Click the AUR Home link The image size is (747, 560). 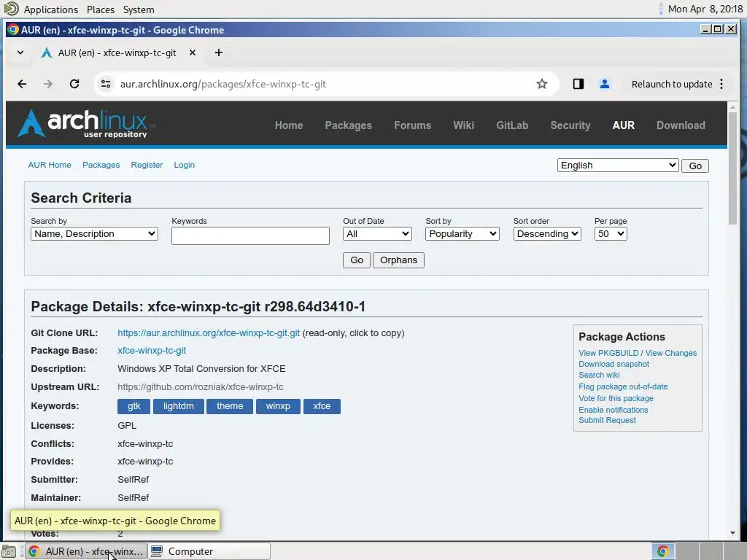coord(50,165)
